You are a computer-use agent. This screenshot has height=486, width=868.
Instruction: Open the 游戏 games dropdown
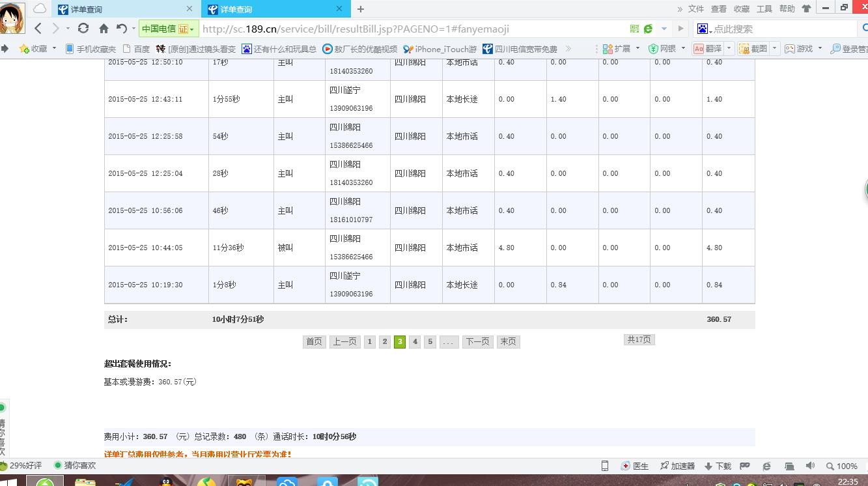point(804,49)
